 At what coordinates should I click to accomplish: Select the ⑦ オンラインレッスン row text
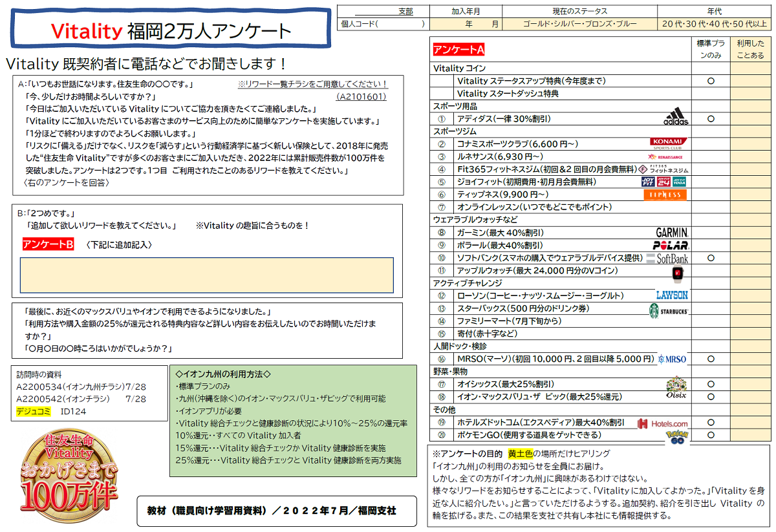click(534, 207)
